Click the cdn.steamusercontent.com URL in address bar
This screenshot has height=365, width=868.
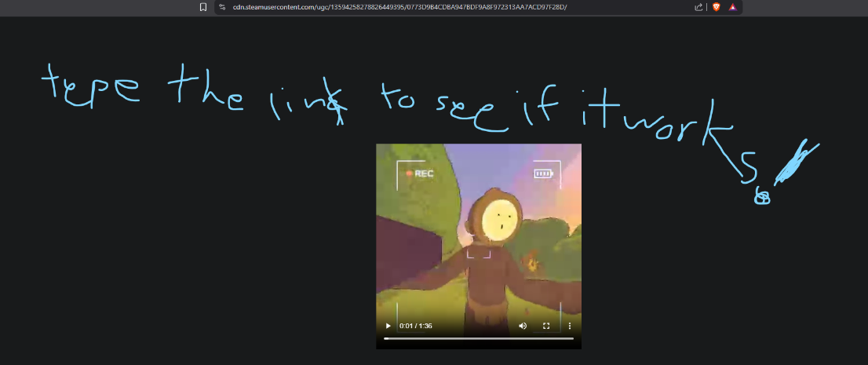click(399, 7)
